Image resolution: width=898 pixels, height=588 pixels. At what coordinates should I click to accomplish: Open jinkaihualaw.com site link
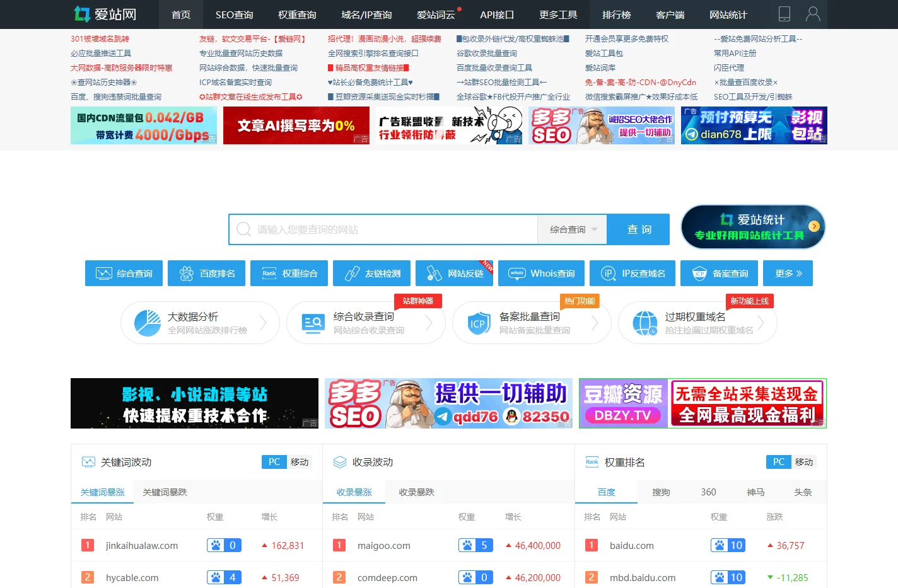tap(142, 546)
